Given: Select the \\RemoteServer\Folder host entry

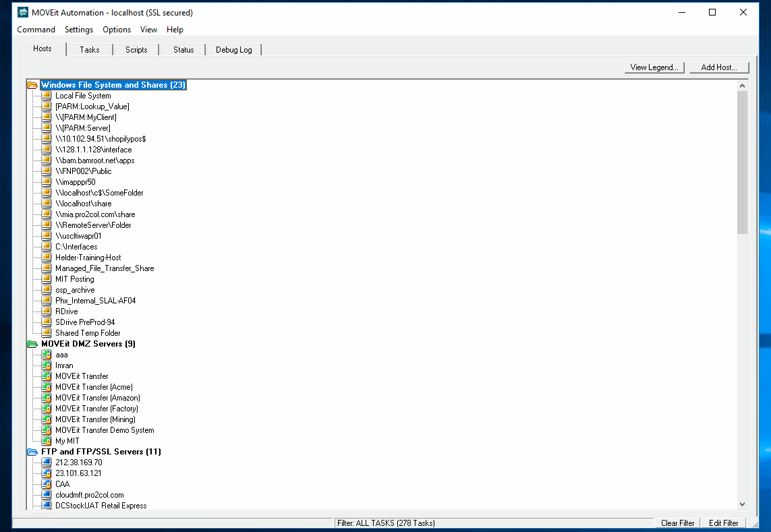Looking at the screenshot, I should [93, 226].
